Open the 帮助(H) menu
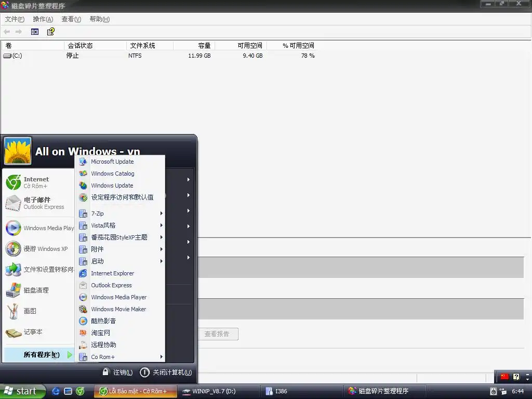This screenshot has height=399, width=532. tap(99, 19)
